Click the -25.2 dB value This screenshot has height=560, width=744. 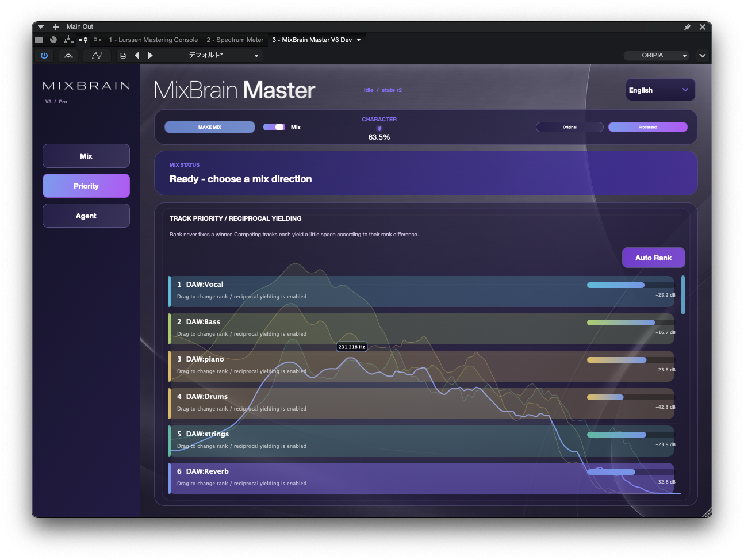click(x=665, y=295)
